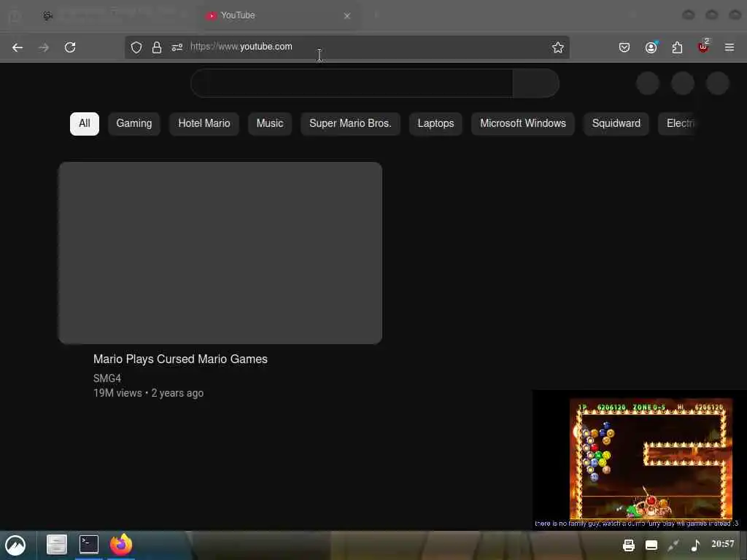Image resolution: width=747 pixels, height=560 pixels.
Task: Open the tracking protection shield icon
Action: tap(136, 47)
